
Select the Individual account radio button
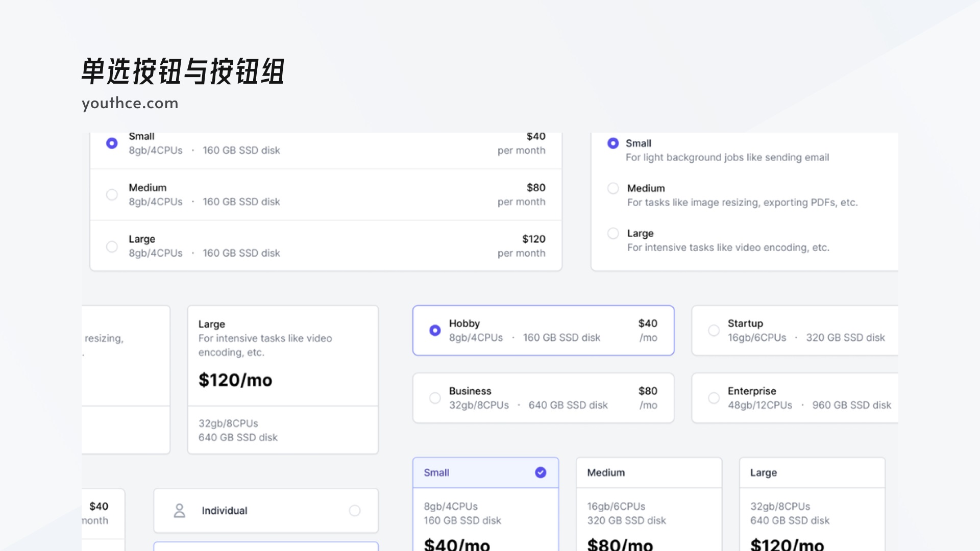355,510
